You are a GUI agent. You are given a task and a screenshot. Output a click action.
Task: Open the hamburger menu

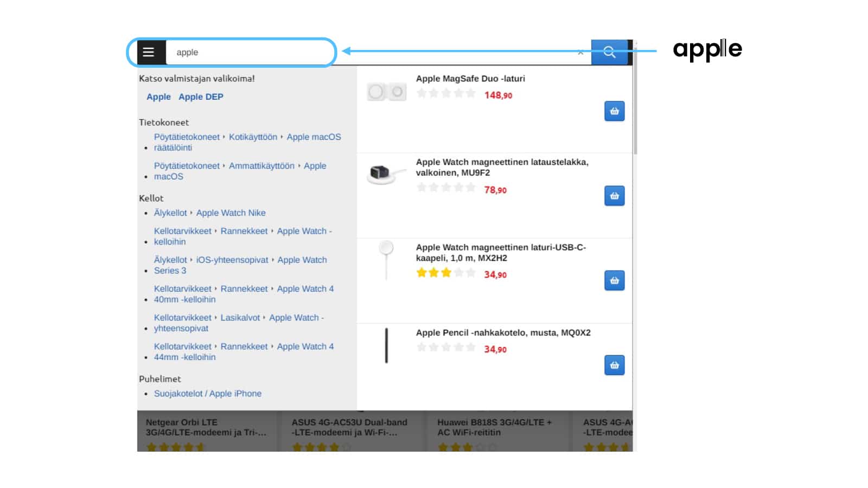pos(149,52)
